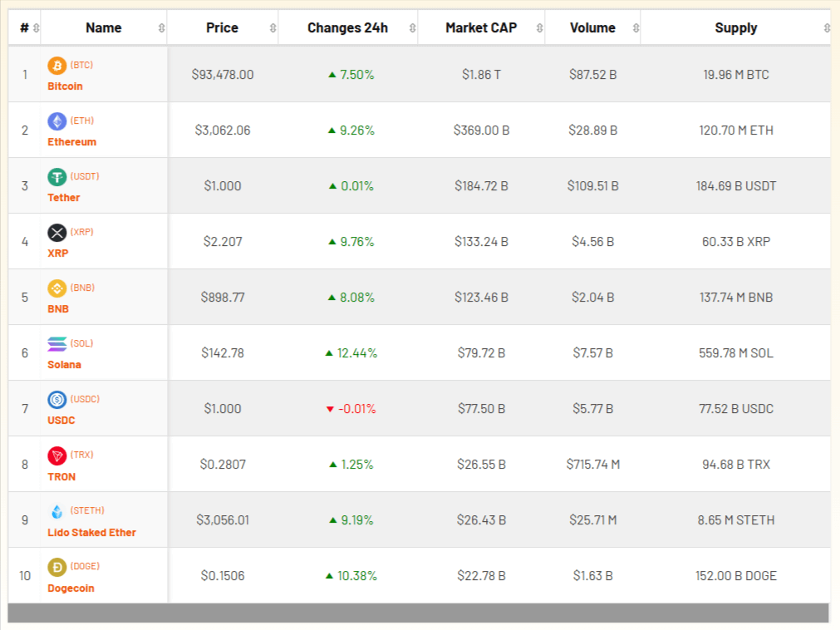Click the BNB gold coin icon
The image size is (840, 630).
(56, 288)
